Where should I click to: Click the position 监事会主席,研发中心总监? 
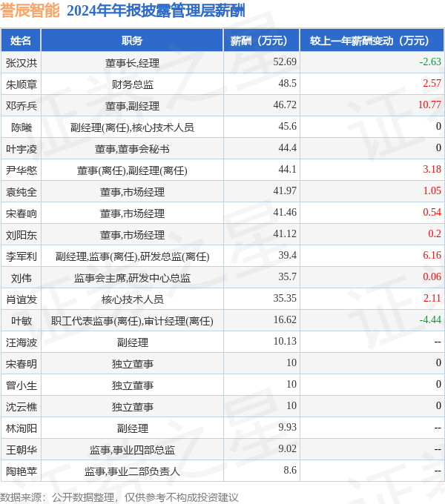(x=132, y=278)
